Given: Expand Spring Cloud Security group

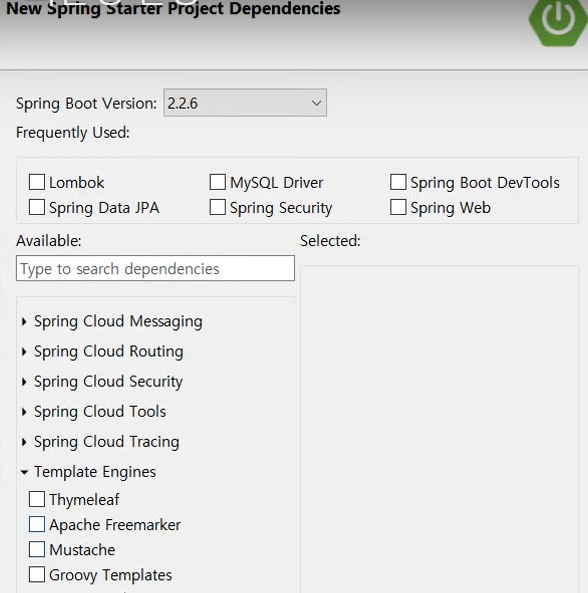Looking at the screenshot, I should 24,382.
